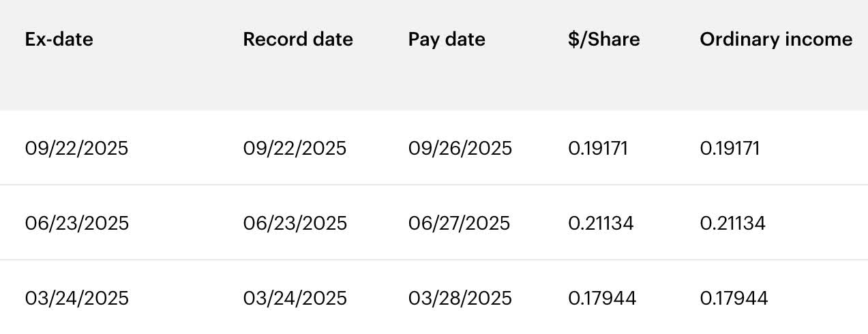Select the Ordinary income column header

[x=776, y=40]
